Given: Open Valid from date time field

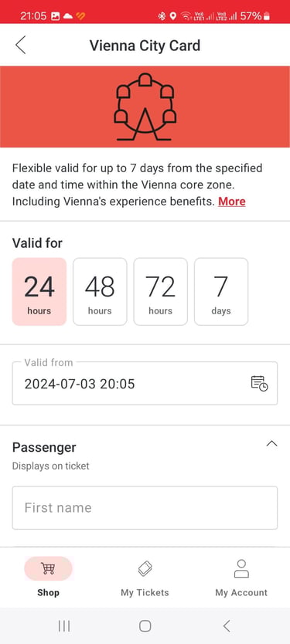Looking at the screenshot, I should coord(145,383).
